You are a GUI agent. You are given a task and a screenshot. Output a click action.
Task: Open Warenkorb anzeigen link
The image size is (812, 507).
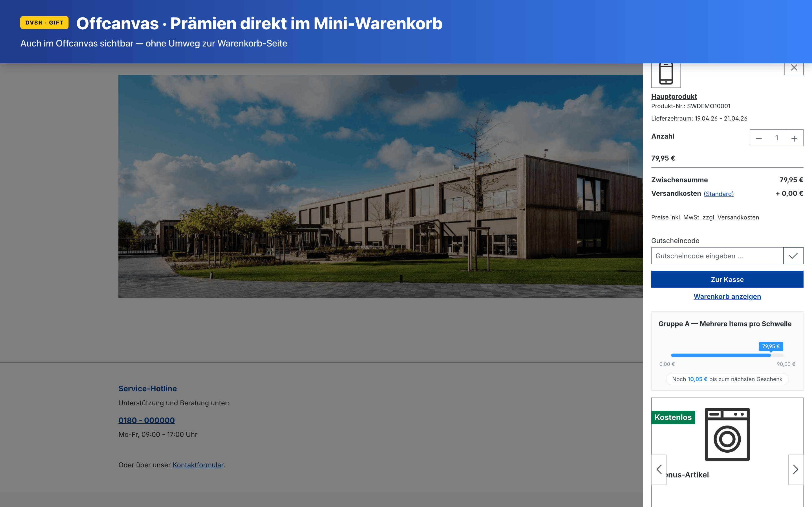point(727,296)
